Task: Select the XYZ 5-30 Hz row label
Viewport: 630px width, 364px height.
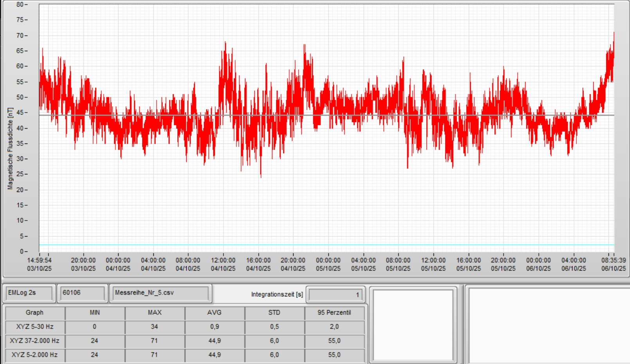Action: tap(35, 327)
